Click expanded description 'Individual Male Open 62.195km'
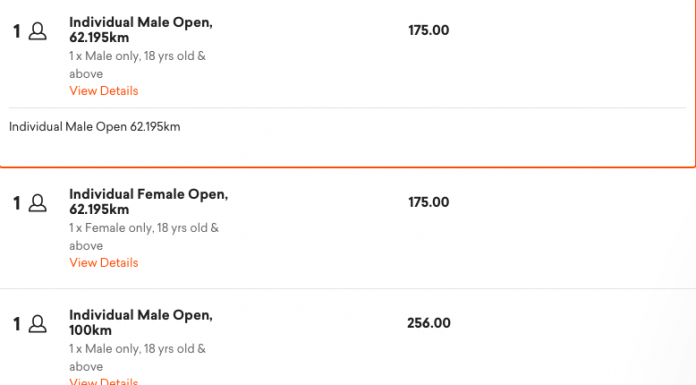The width and height of the screenshot is (696, 385). pyautogui.click(x=95, y=127)
